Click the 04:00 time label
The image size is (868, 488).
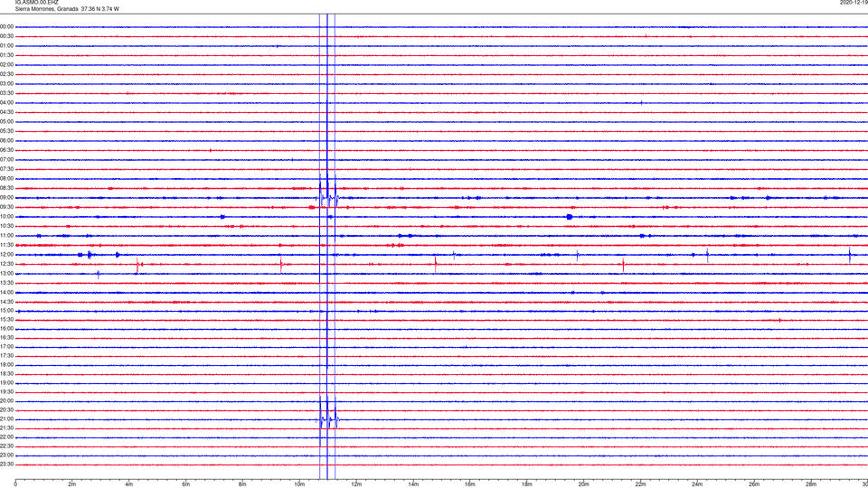(x=6, y=103)
